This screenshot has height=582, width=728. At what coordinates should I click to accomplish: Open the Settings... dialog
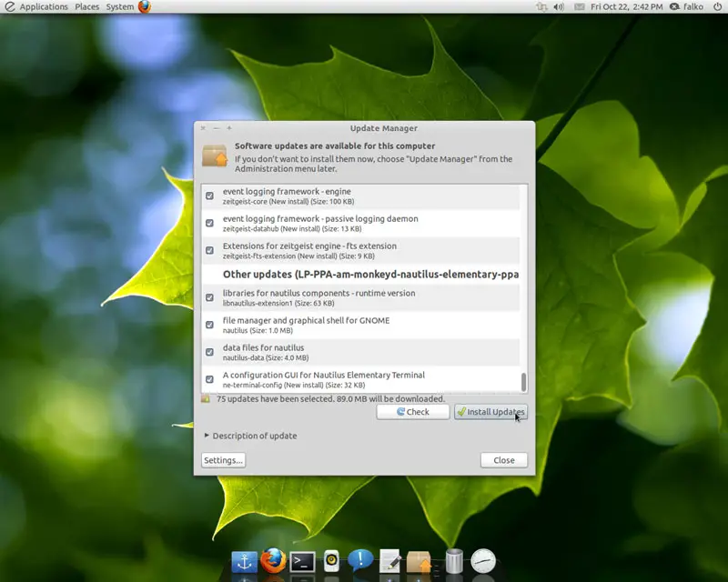pos(223,460)
